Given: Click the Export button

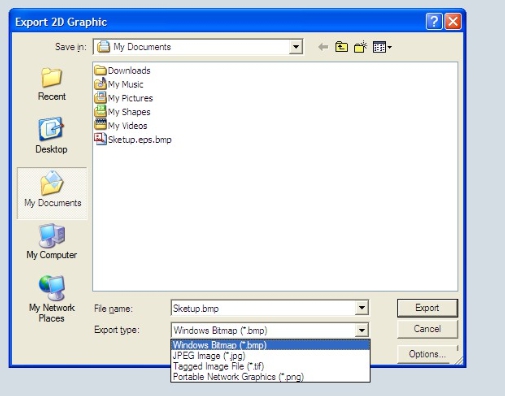Looking at the screenshot, I should 427,308.
